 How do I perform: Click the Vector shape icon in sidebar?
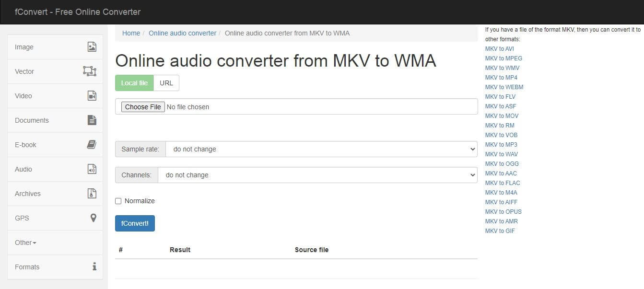click(x=90, y=71)
